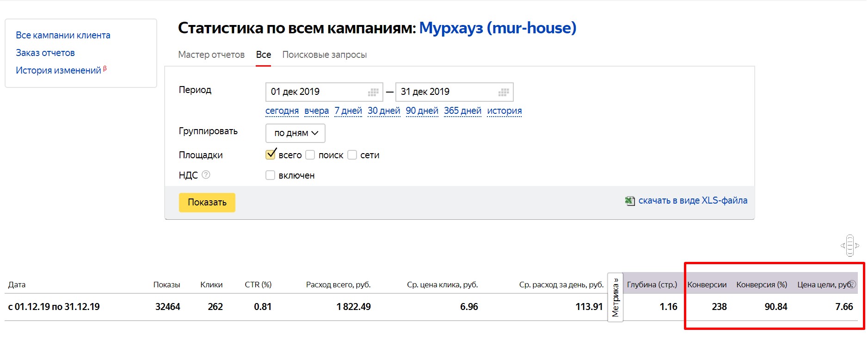Open Все кампании клиента link
Screen dimensions: 868x347
[63, 35]
